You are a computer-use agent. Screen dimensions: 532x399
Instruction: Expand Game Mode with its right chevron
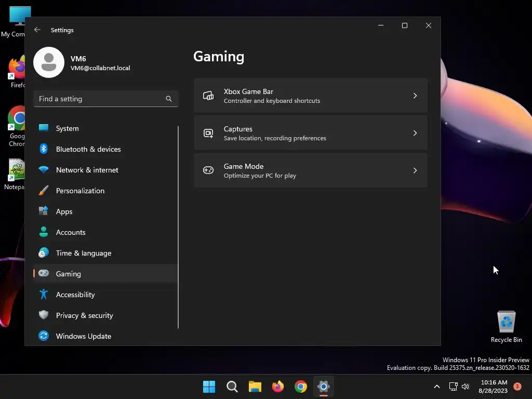pos(415,170)
